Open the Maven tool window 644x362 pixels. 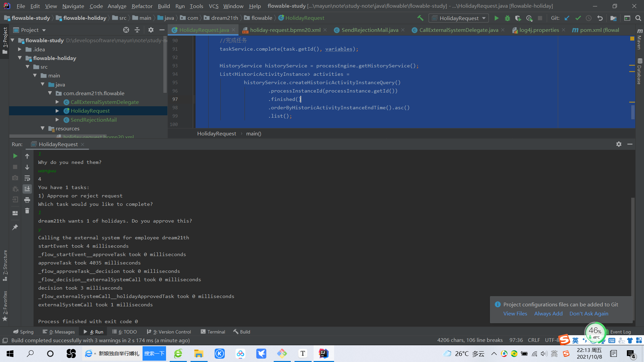640,39
